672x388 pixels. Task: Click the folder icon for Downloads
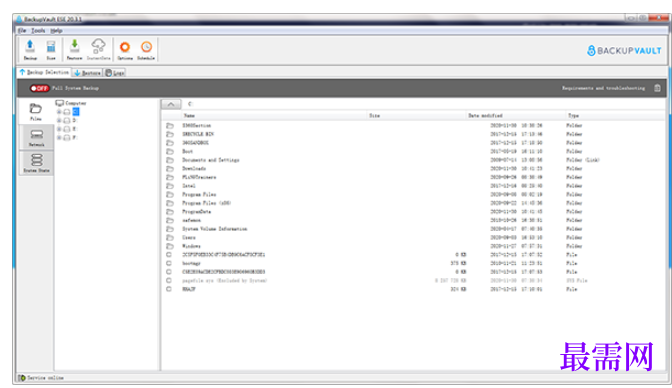tap(170, 168)
